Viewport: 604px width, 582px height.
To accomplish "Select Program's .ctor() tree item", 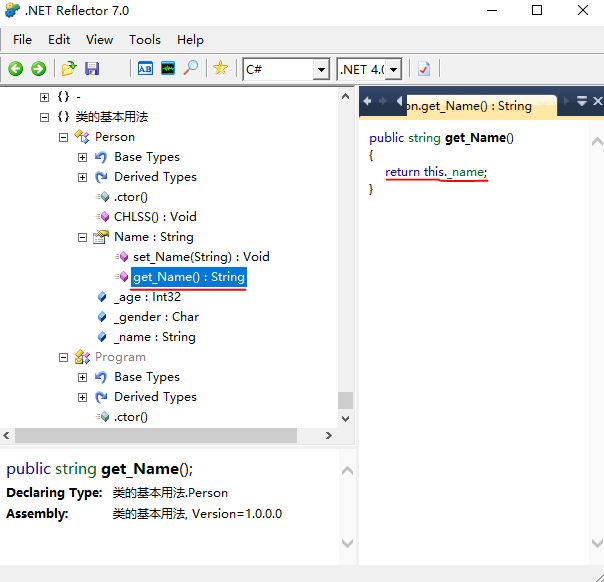I will coord(131,417).
